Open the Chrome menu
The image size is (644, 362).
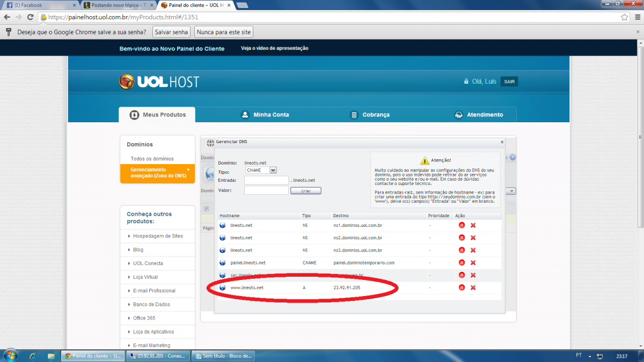(x=636, y=17)
